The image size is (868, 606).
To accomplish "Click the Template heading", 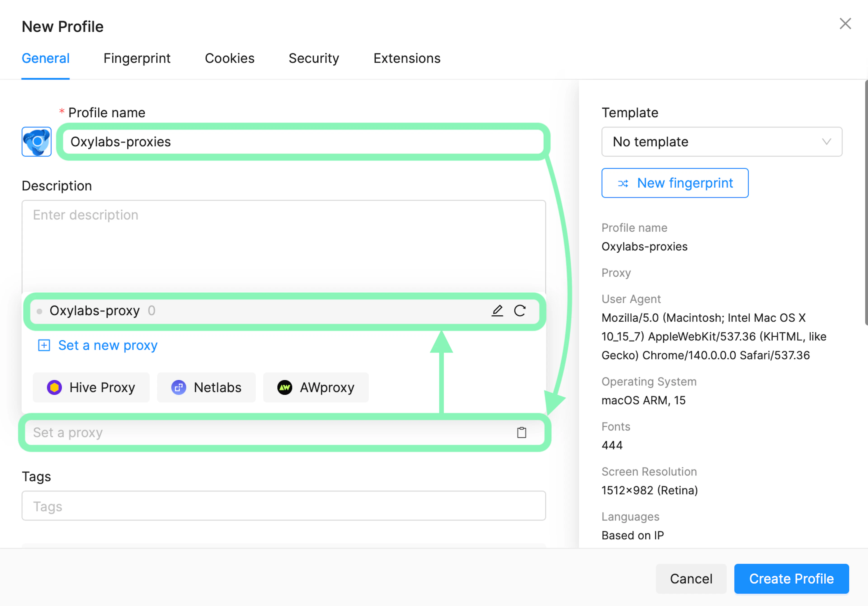I will point(630,113).
